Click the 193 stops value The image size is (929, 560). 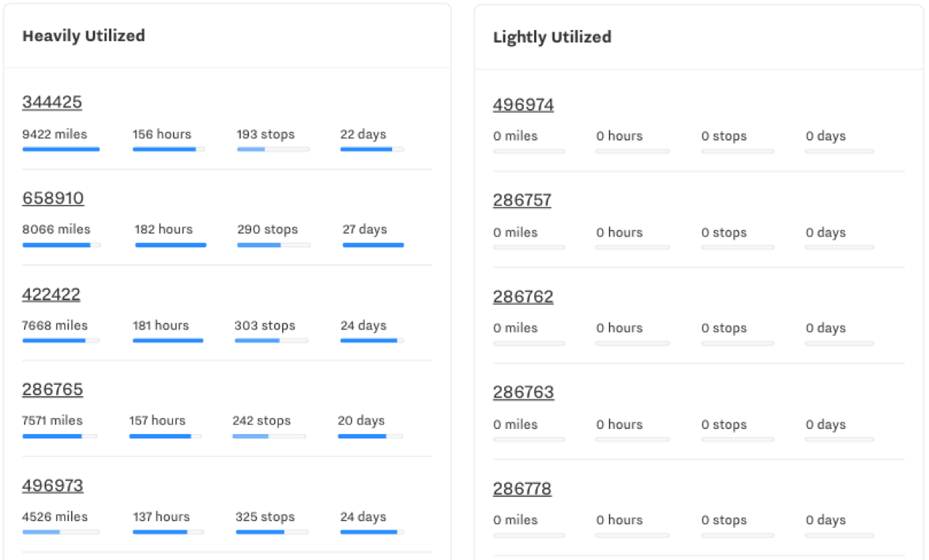click(x=266, y=134)
